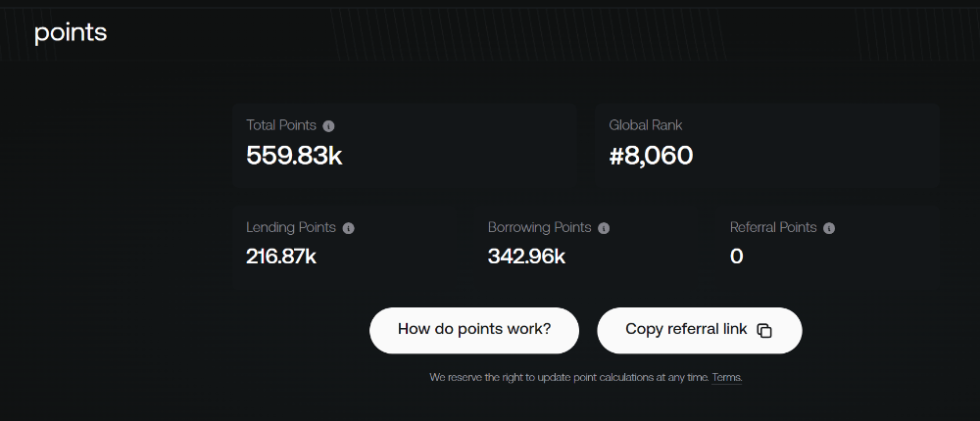Click the Total Points label

(281, 125)
